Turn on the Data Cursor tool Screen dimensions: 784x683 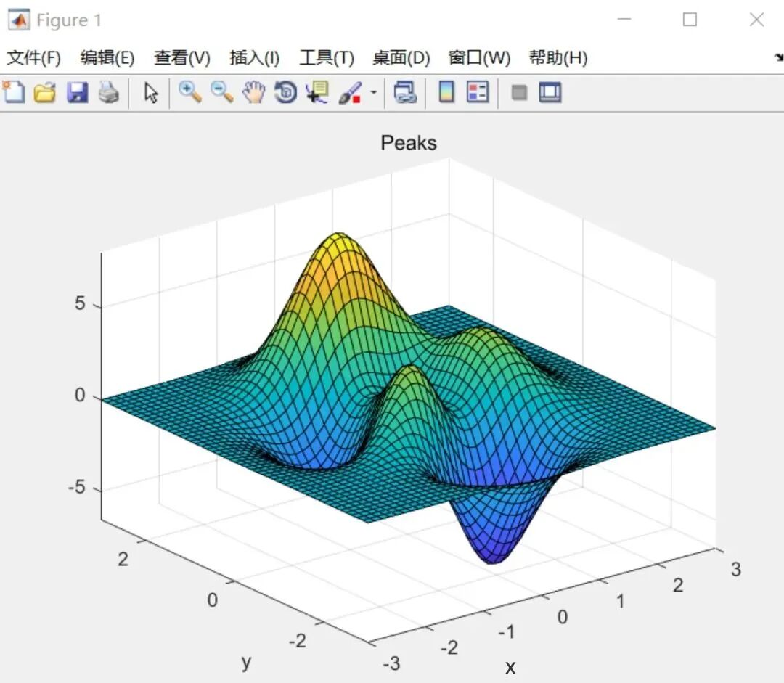(x=317, y=92)
